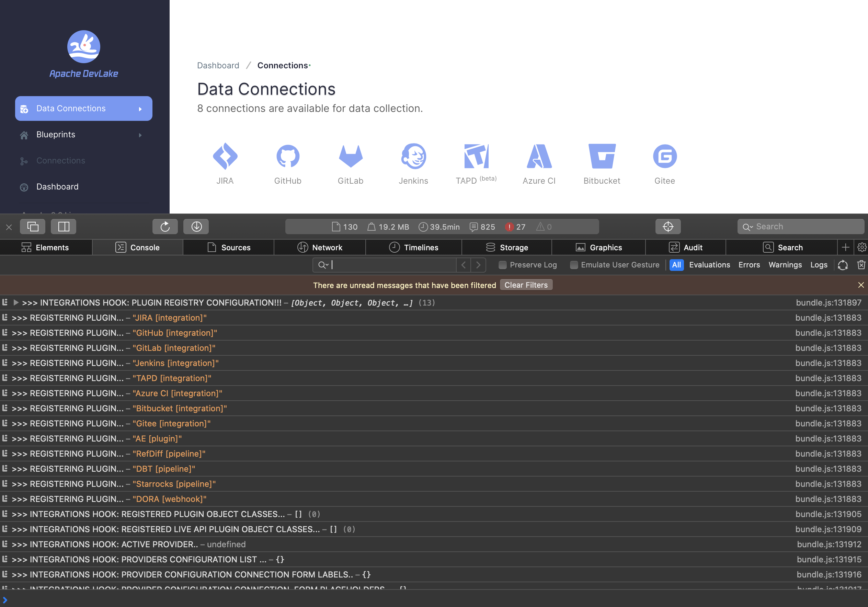868x607 pixels.
Task: Select the GitLab connection icon
Action: [351, 156]
